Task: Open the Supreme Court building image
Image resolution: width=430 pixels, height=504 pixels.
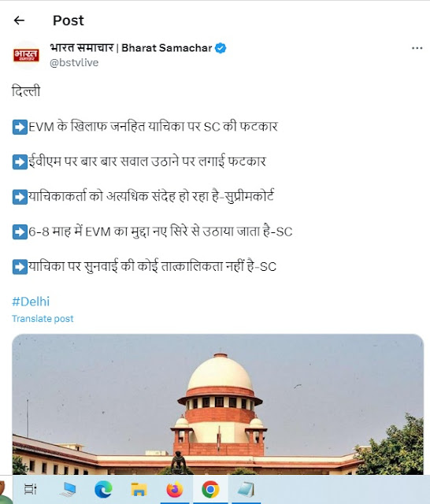Action: pyautogui.click(x=218, y=404)
